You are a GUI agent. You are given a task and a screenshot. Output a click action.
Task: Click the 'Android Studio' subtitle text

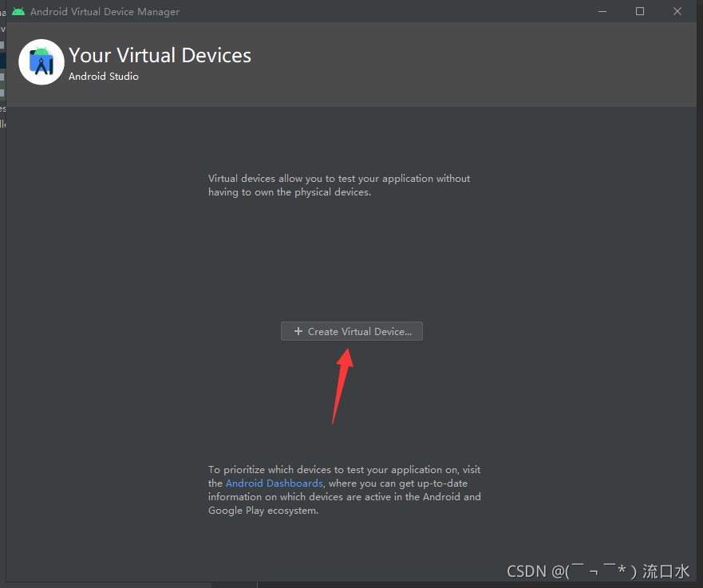coord(104,76)
